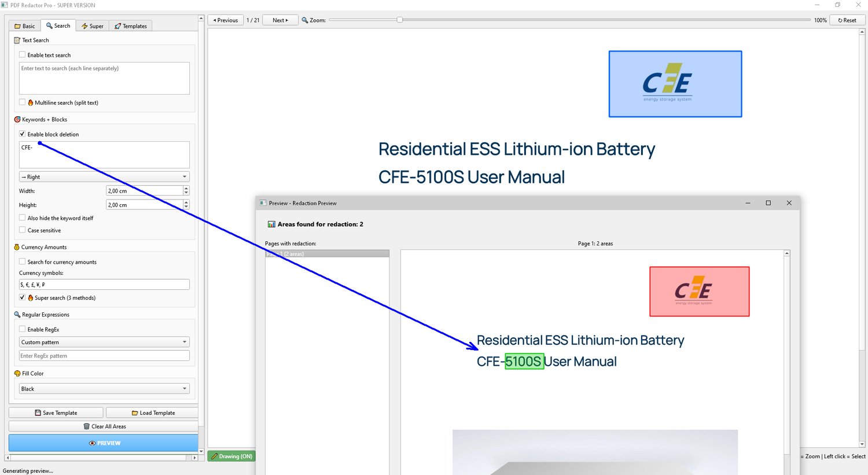Click the Load Template button
This screenshot has height=475, width=868.
coord(152,413)
